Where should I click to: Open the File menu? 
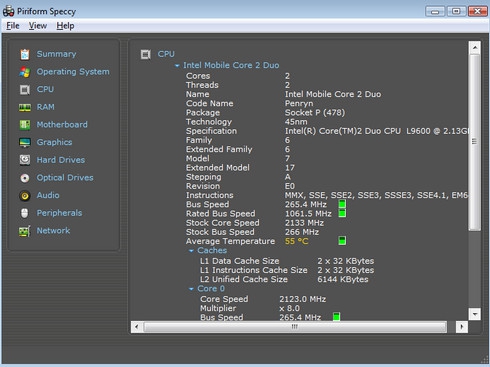point(13,26)
